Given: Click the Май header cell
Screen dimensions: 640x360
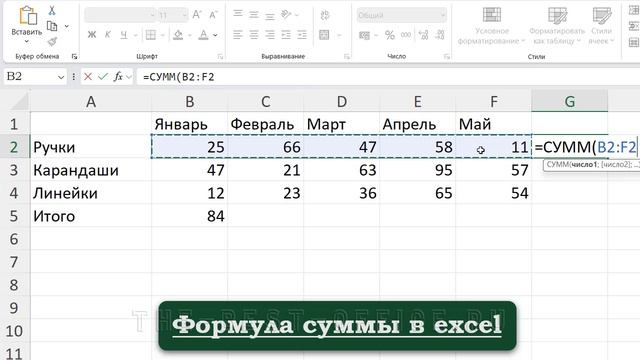Looking at the screenshot, I should [493, 124].
